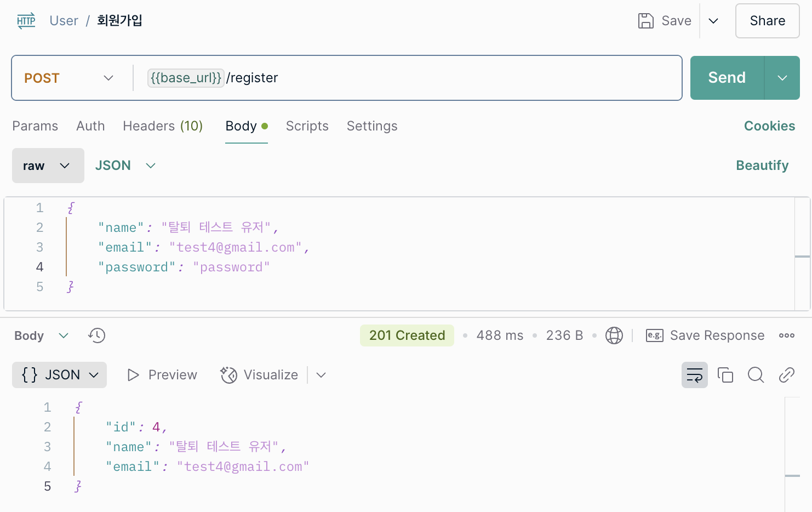Click the Preview play icon

pyautogui.click(x=133, y=375)
